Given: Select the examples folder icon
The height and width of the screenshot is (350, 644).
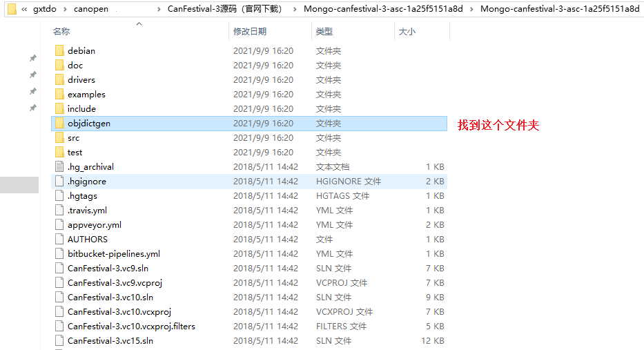Looking at the screenshot, I should click(x=59, y=94).
